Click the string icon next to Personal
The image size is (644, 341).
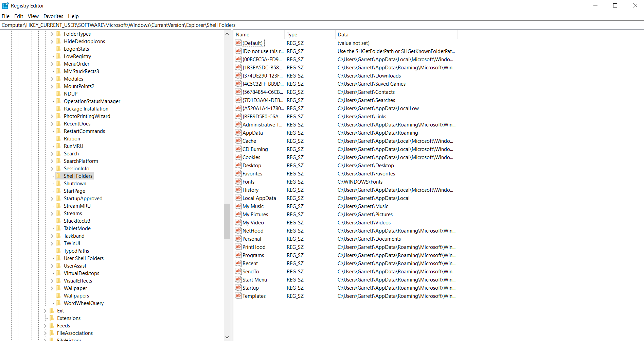(x=238, y=239)
